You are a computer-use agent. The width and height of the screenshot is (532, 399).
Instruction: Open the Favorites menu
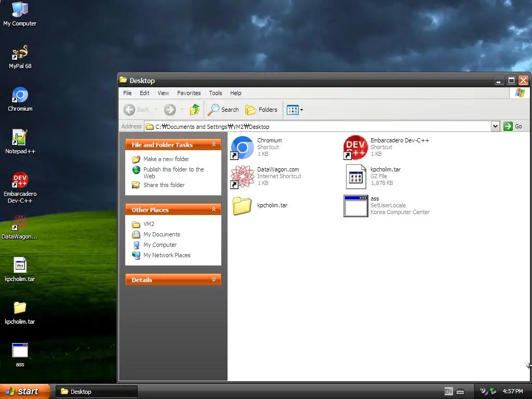tap(189, 93)
